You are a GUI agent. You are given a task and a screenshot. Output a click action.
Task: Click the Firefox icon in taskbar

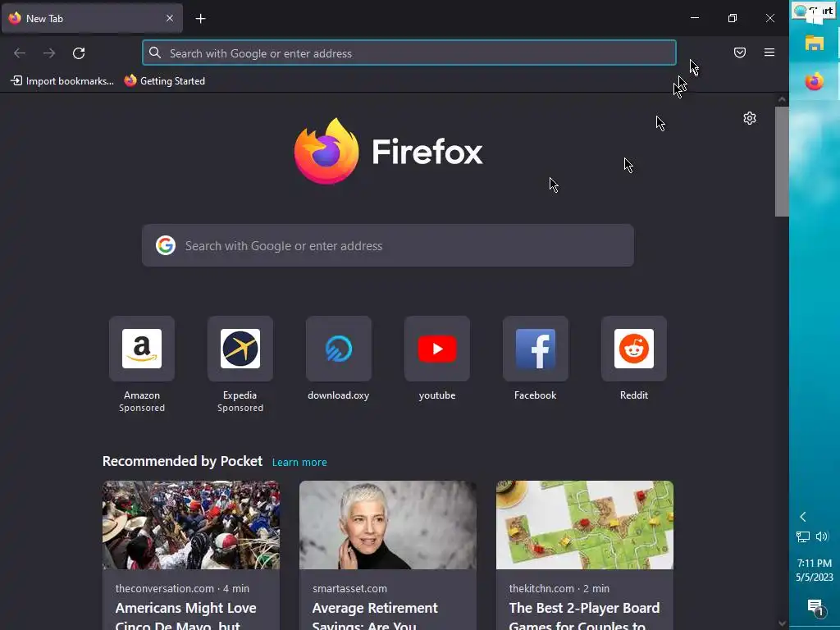coord(815,82)
